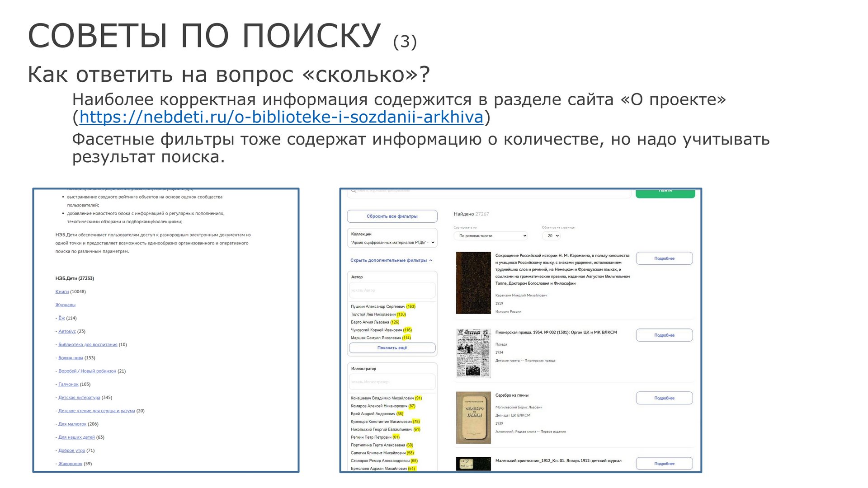The height and width of the screenshot is (488, 868).
Task: Select author 'Маршак Самуил Яковлевич'
Action: (x=381, y=338)
